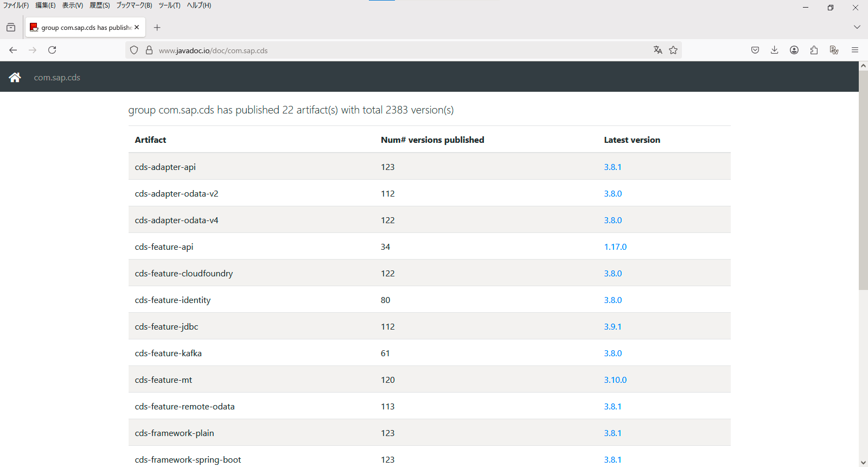Viewport: 868px width, 467px height.
Task: Open a new tab with plus button
Action: (x=157, y=27)
